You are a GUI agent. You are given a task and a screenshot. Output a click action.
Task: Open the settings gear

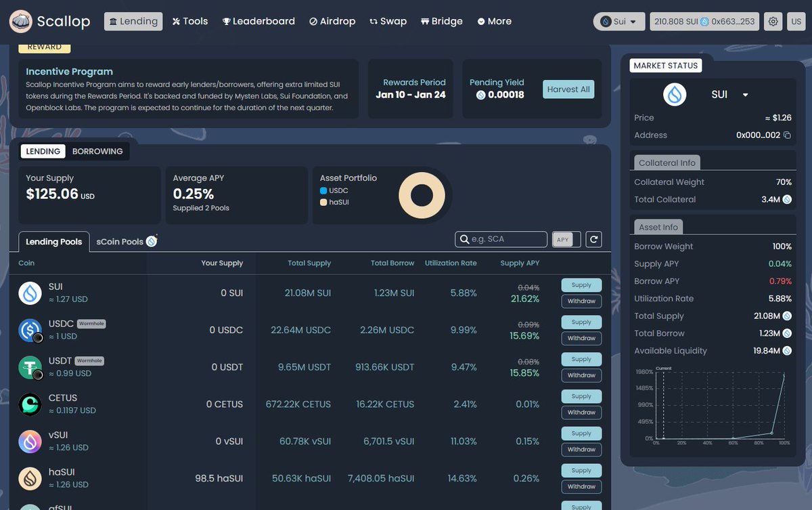point(773,22)
